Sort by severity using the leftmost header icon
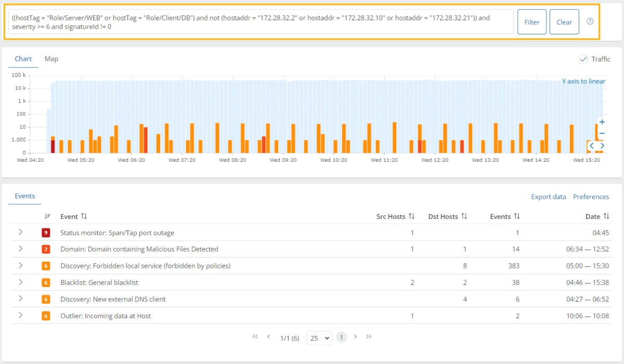The image size is (624, 364). click(47, 216)
